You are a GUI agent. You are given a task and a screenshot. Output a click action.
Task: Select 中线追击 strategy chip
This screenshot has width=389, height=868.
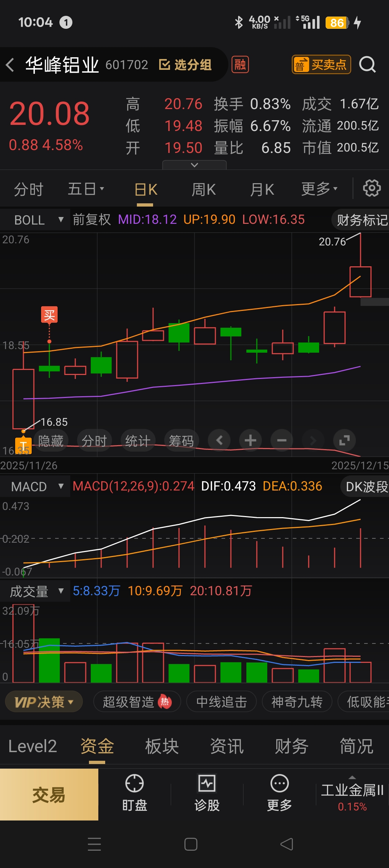point(222,702)
